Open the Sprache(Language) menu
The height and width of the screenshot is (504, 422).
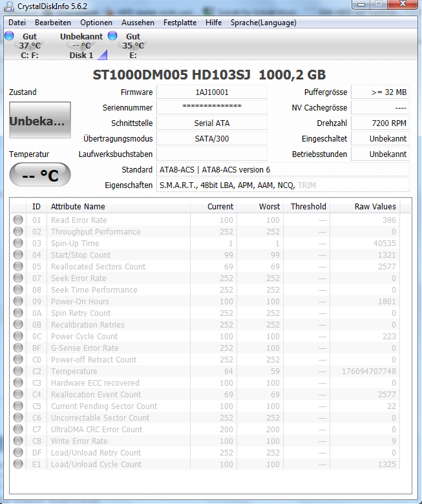[263, 23]
